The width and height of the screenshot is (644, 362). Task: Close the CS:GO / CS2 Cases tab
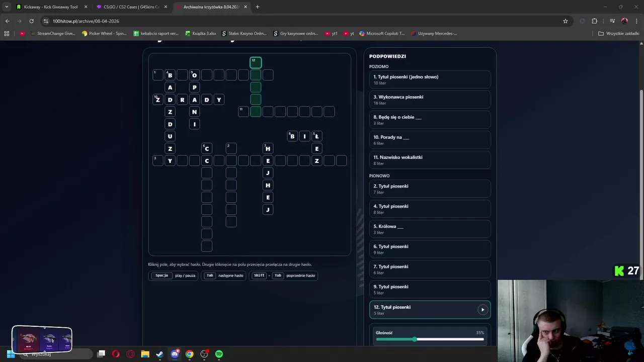[166, 7]
